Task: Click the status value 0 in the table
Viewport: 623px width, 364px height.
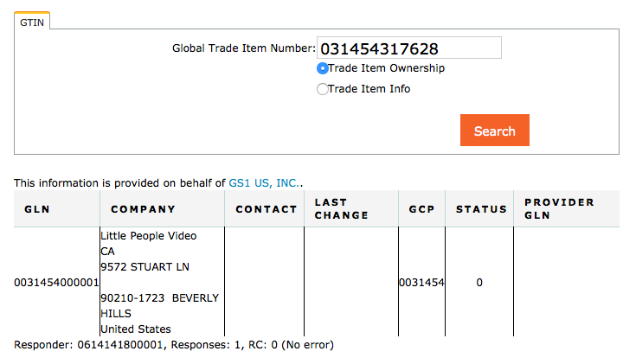Action: [479, 283]
